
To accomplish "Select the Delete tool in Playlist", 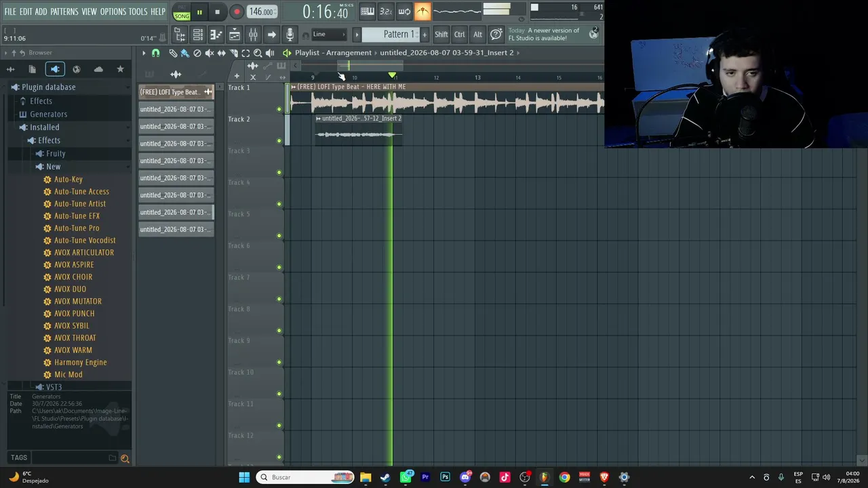I will pos(197,53).
